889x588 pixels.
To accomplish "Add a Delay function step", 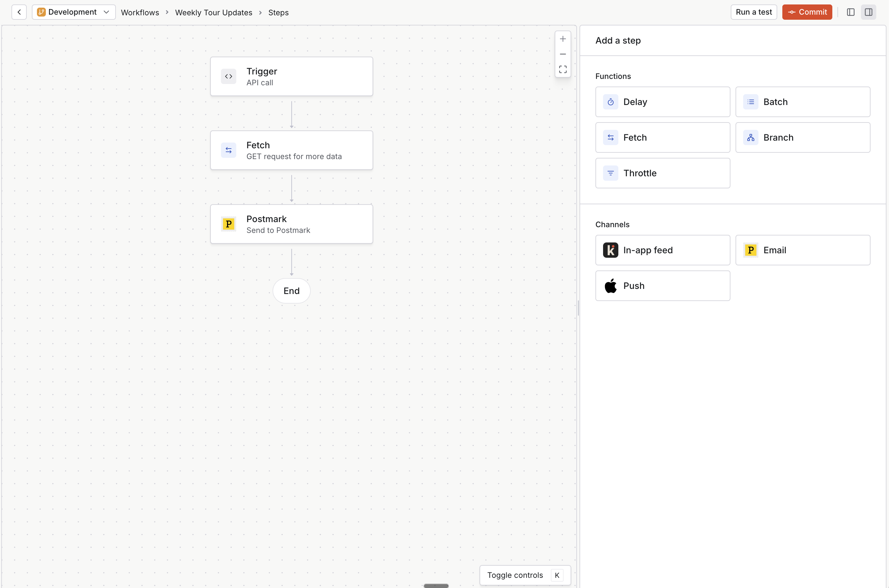I will (662, 101).
